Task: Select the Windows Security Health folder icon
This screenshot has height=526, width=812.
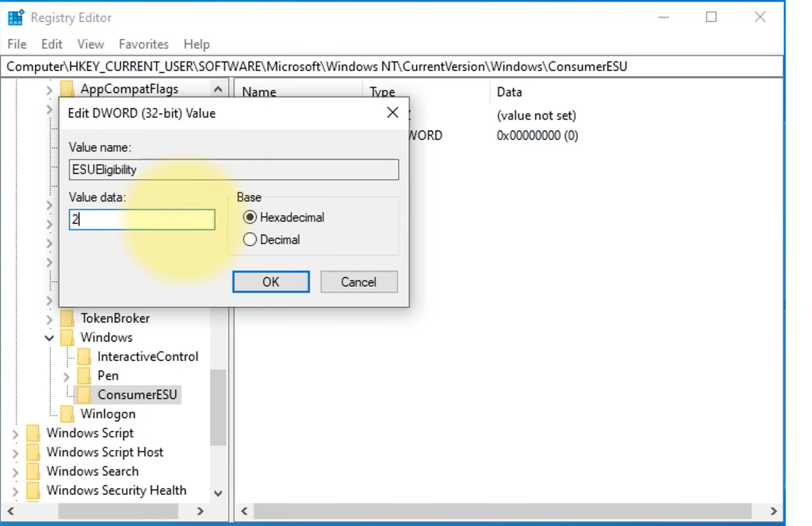Action: 33,490
